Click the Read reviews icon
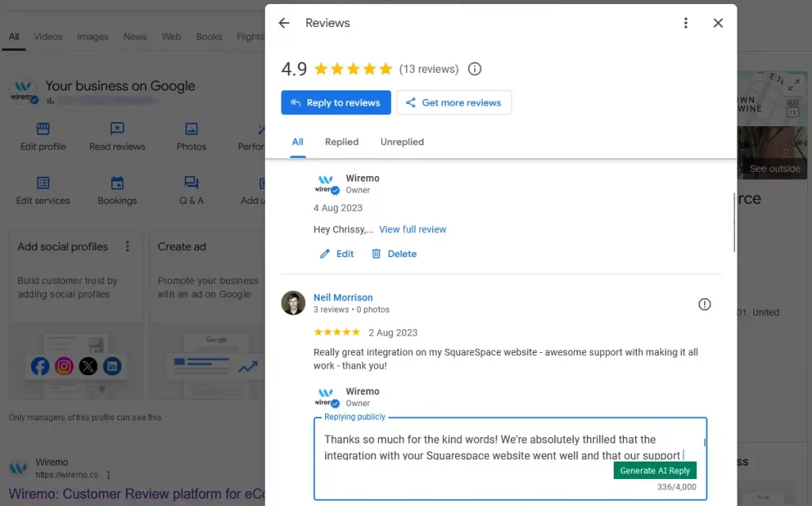 (117, 129)
